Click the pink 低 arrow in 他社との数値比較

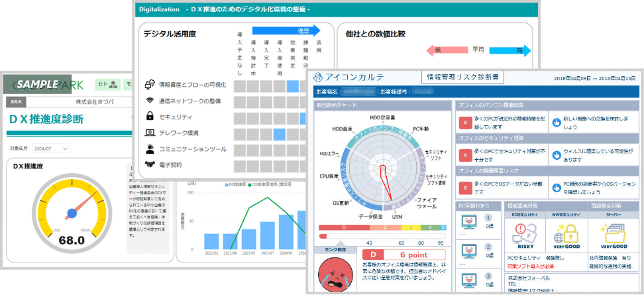click(447, 50)
